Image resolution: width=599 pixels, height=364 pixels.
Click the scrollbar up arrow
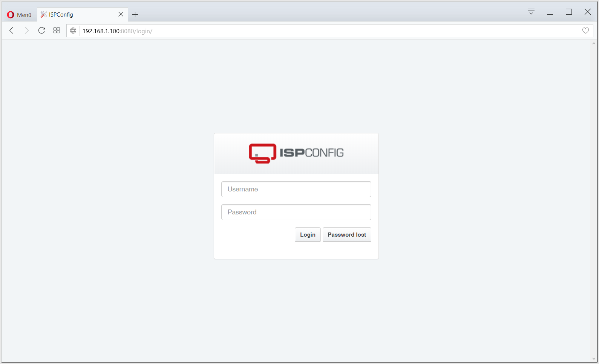click(x=594, y=44)
